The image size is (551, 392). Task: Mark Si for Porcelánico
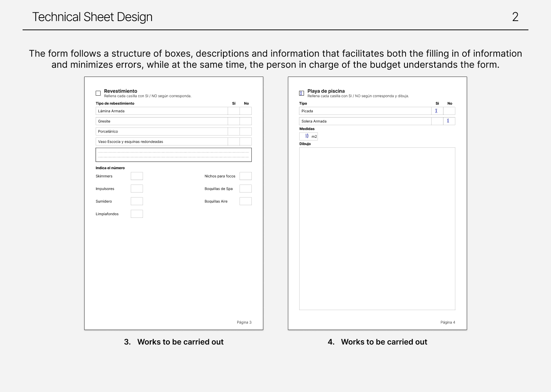click(x=233, y=131)
